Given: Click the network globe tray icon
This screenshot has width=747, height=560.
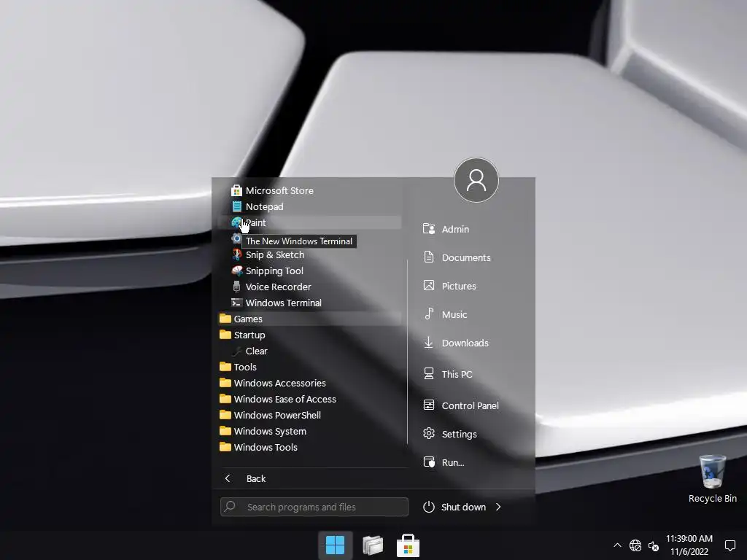Looking at the screenshot, I should click(635, 545).
